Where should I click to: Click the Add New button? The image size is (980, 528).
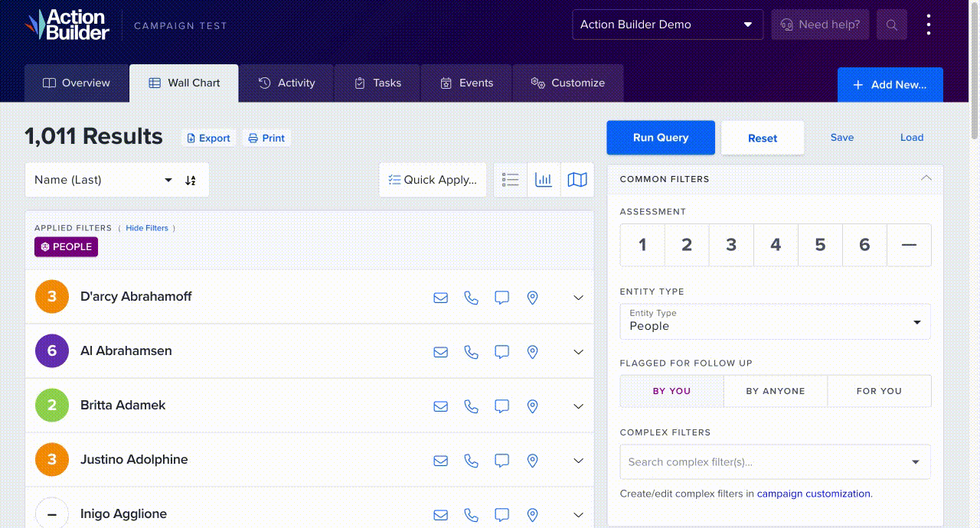(x=890, y=85)
